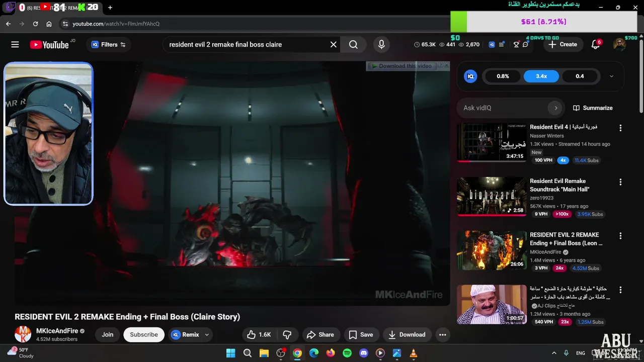Select the 0.8% stat pill
Viewport: 644px width, 362px height.
click(x=503, y=76)
